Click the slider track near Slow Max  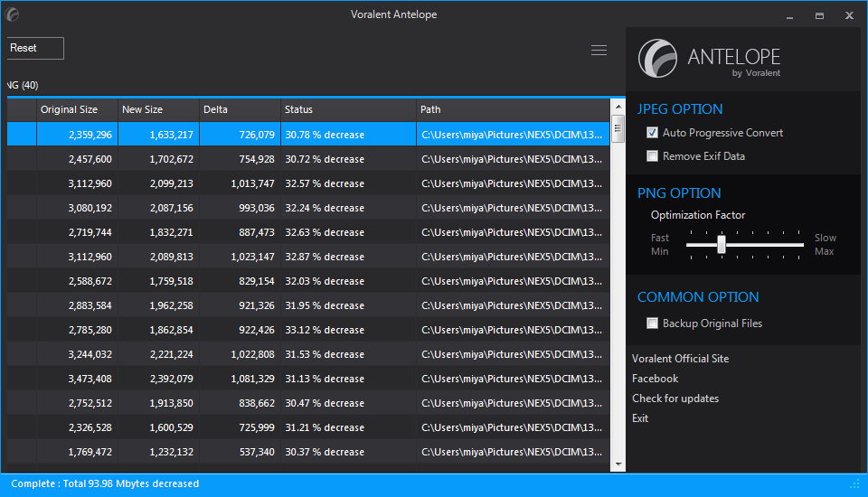pyautogui.click(x=797, y=245)
